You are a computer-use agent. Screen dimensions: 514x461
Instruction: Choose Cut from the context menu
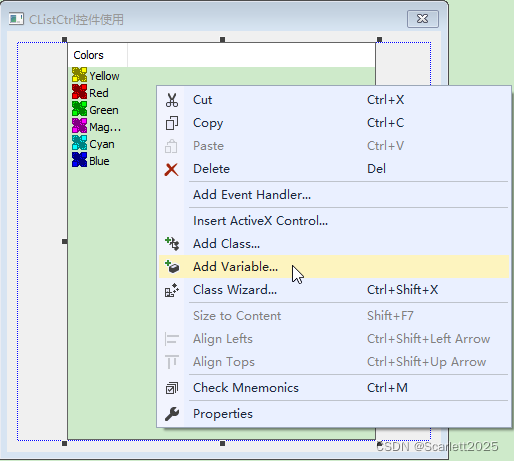[334, 100]
